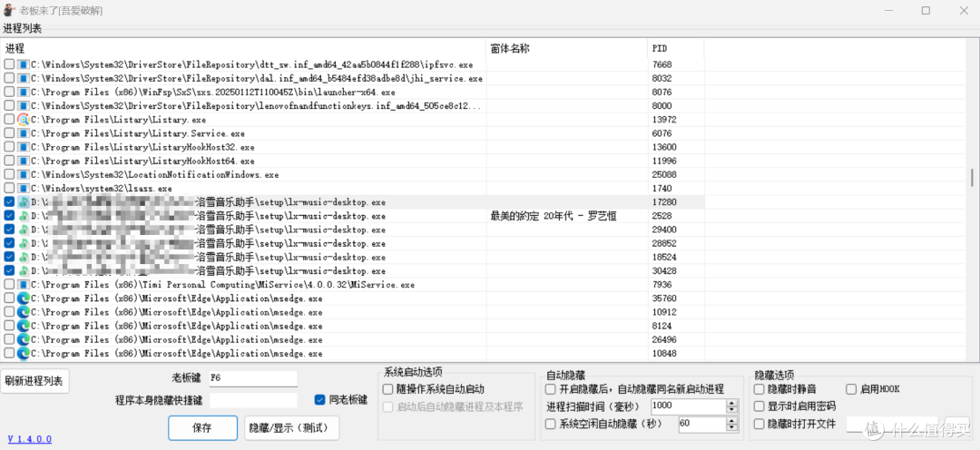Sort by the 进程 column header
This screenshot has height=450, width=980.
(244, 48)
